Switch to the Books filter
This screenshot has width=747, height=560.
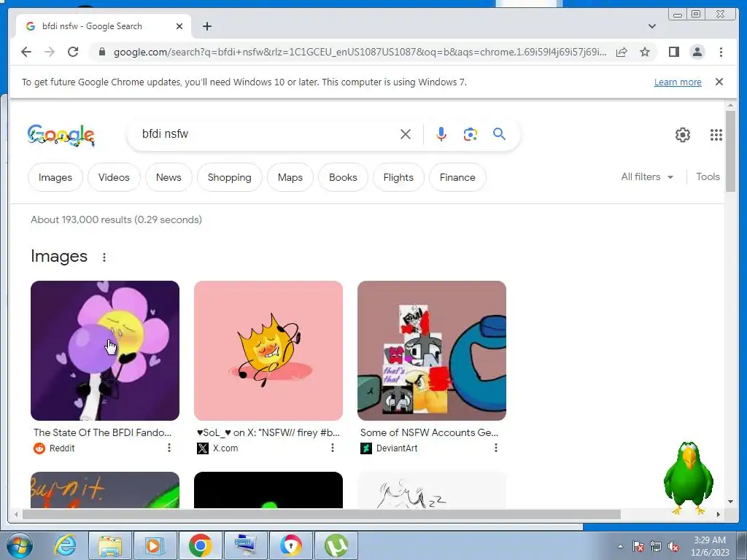click(x=343, y=177)
